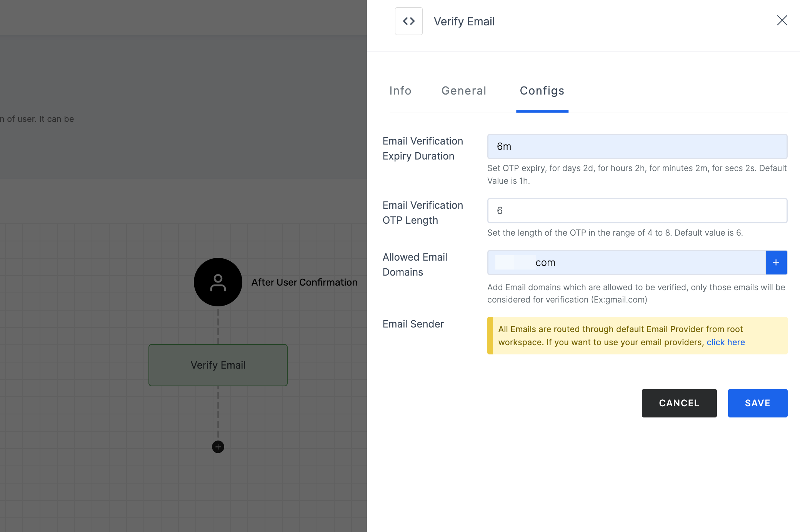Click the close X icon to dismiss panel
800x532 pixels.
[782, 21]
